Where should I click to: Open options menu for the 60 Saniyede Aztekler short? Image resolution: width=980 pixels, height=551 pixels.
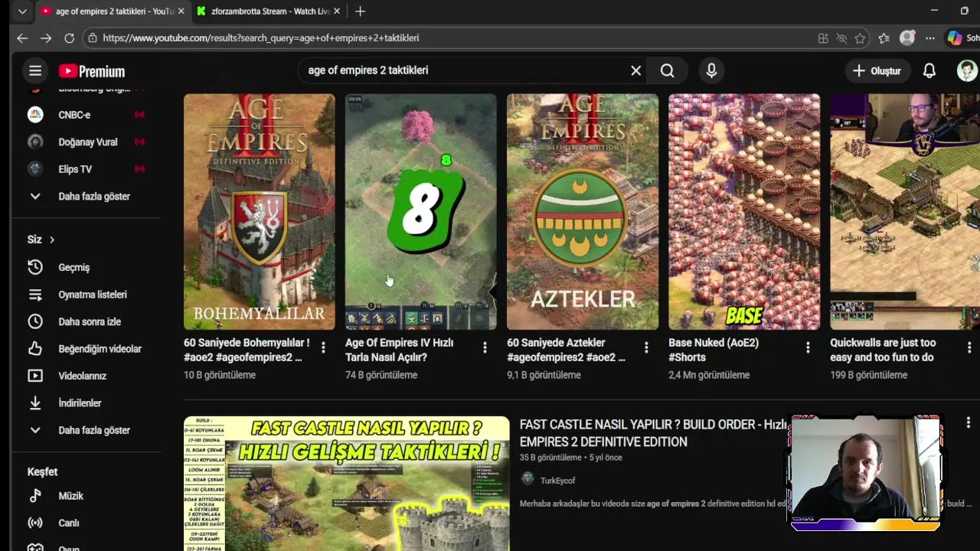[646, 348]
